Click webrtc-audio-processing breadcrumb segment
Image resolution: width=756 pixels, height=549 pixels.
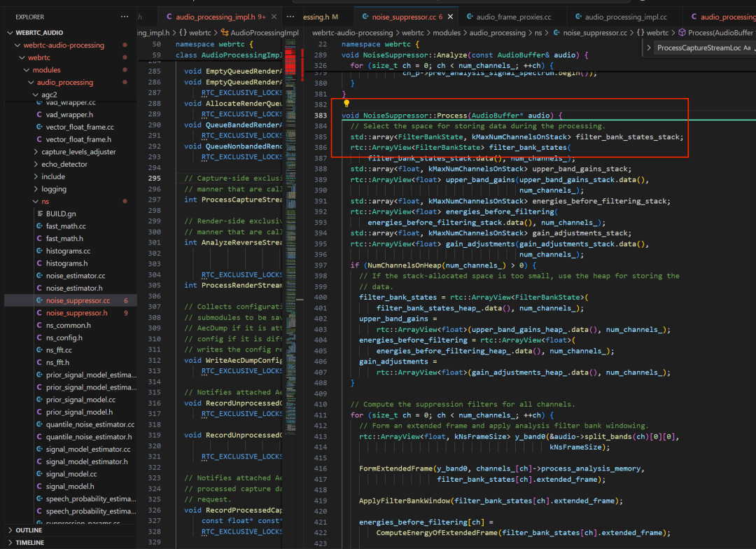coord(352,33)
